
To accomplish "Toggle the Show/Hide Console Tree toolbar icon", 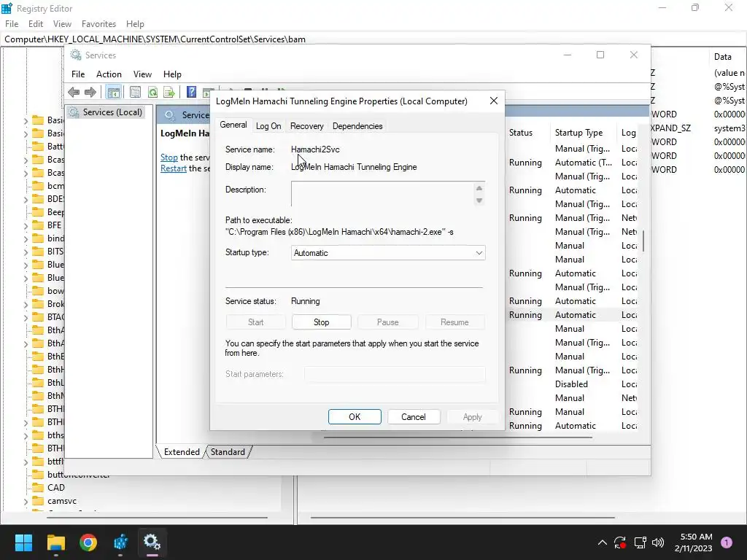I will pos(113,92).
